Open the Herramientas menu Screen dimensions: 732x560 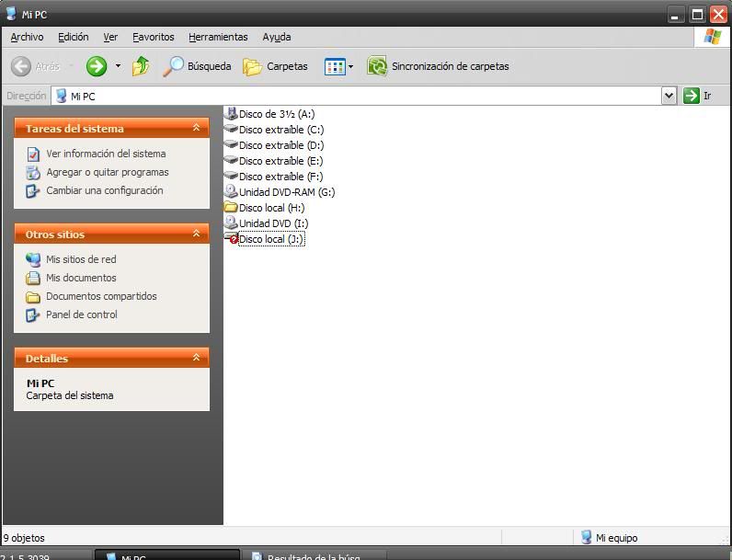pyautogui.click(x=218, y=37)
